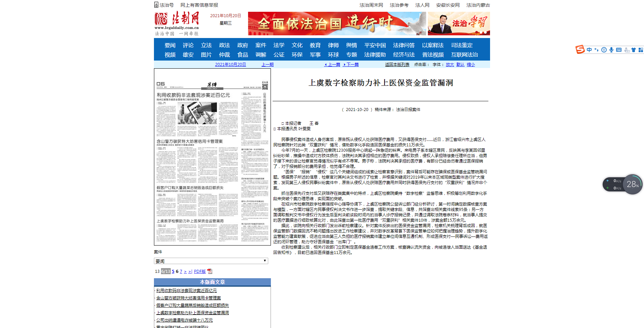Click the 法制网 site logo
Screen dimensions: 644x328
point(177,24)
